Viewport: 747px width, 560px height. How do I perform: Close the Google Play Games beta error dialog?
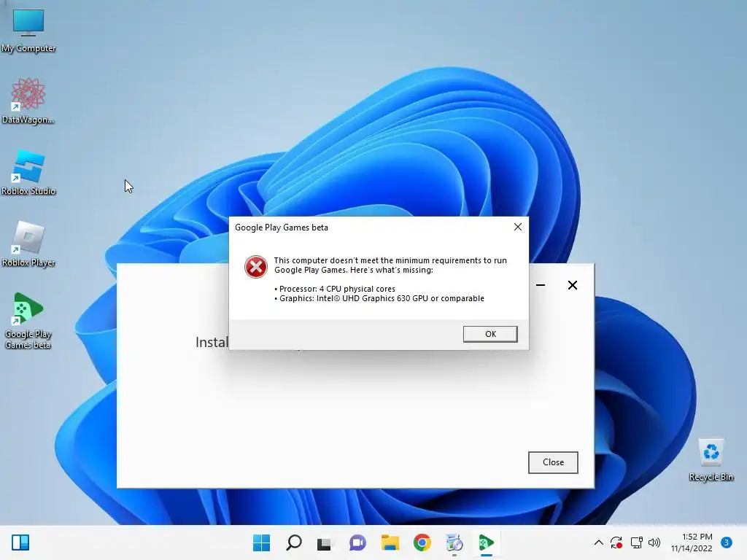coord(518,227)
